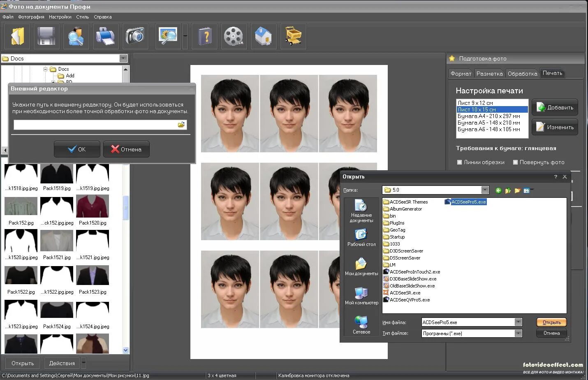Save the project with the floppy disk icon

[46, 36]
